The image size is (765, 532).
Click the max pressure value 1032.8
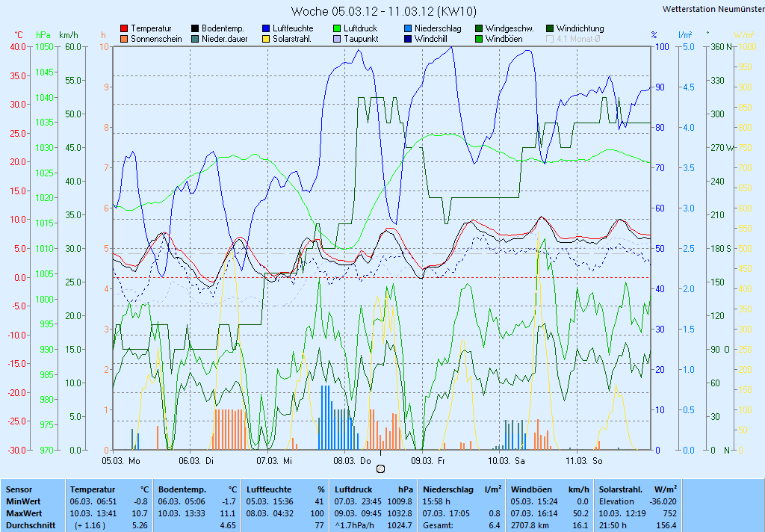(400, 513)
